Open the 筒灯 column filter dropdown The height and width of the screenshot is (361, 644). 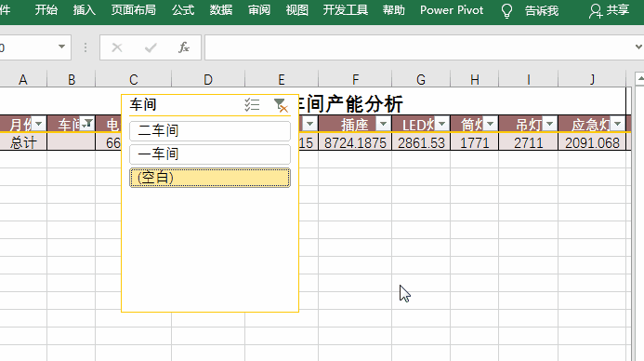[491, 124]
